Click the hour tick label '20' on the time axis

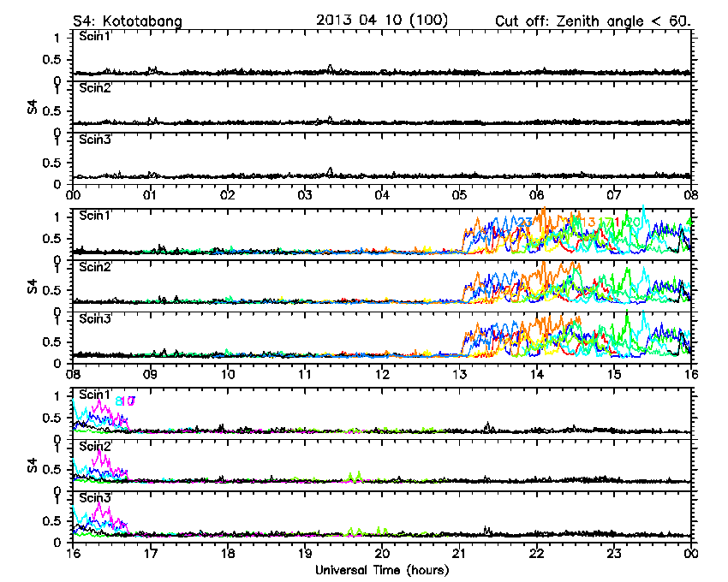tap(382, 553)
